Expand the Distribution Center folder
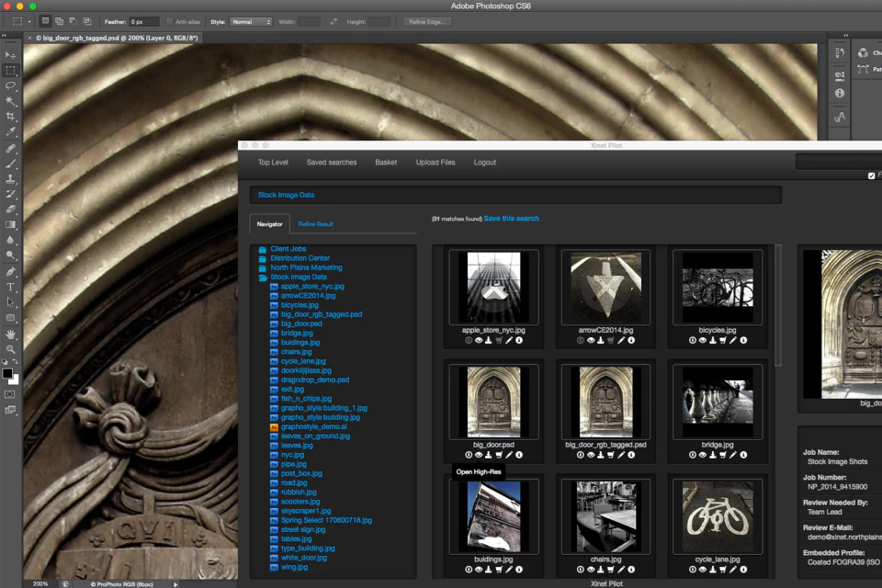This screenshot has height=588, width=882. 262,259
